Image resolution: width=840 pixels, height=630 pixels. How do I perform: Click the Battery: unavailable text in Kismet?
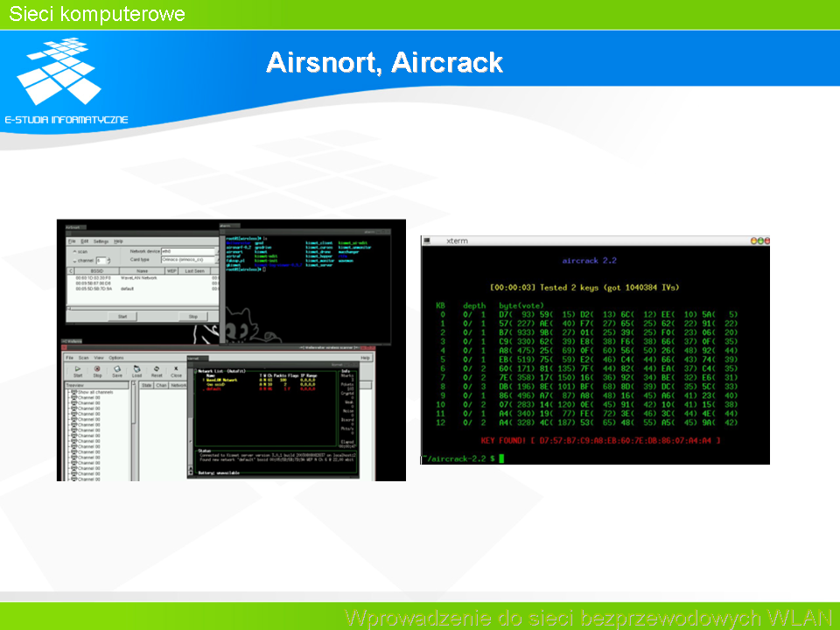coord(219,473)
